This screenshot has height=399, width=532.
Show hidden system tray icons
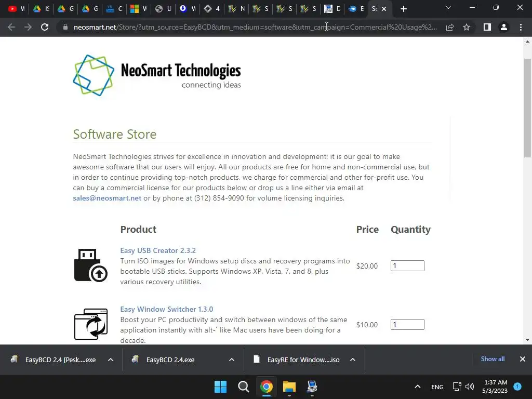pyautogui.click(x=418, y=387)
